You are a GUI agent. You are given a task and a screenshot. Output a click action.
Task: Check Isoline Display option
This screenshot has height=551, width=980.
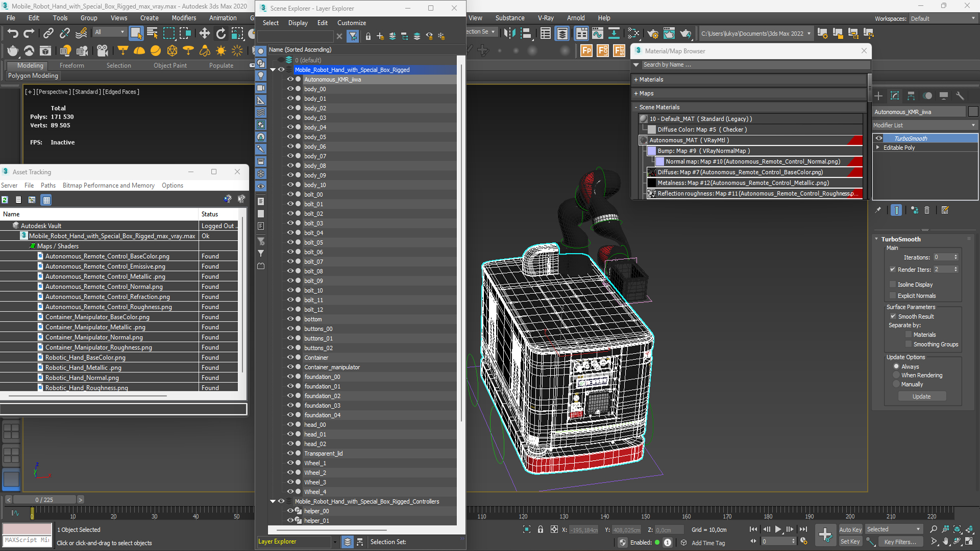coord(893,284)
